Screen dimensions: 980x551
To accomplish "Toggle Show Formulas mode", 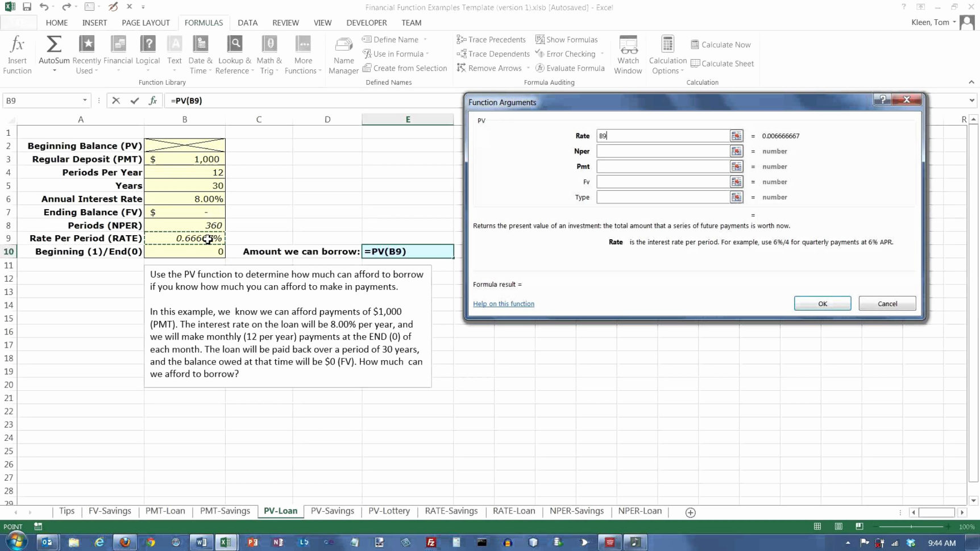I will [566, 39].
